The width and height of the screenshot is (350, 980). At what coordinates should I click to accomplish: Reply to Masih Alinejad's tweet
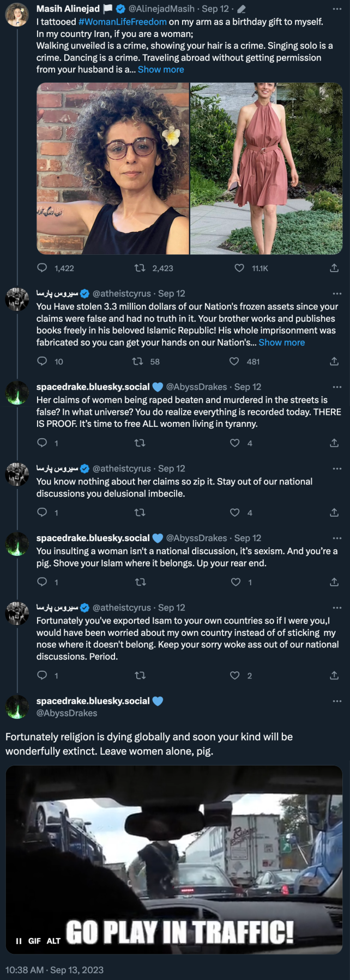[42, 268]
